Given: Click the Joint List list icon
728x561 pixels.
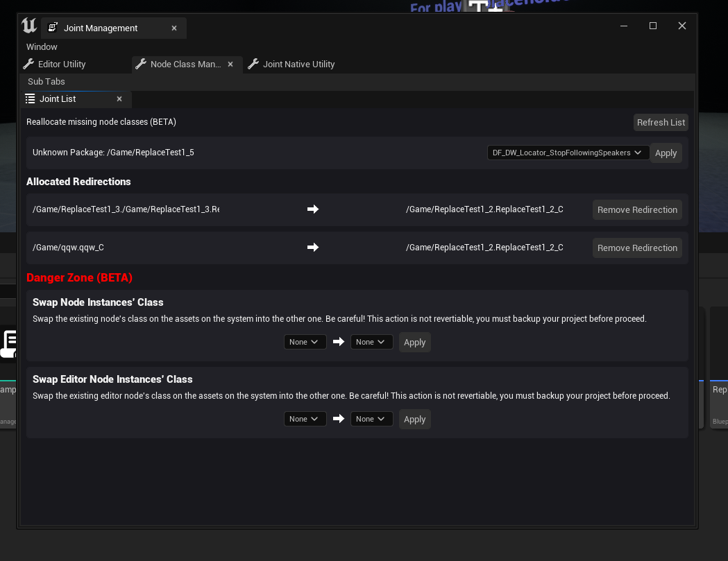Looking at the screenshot, I should pos(30,99).
